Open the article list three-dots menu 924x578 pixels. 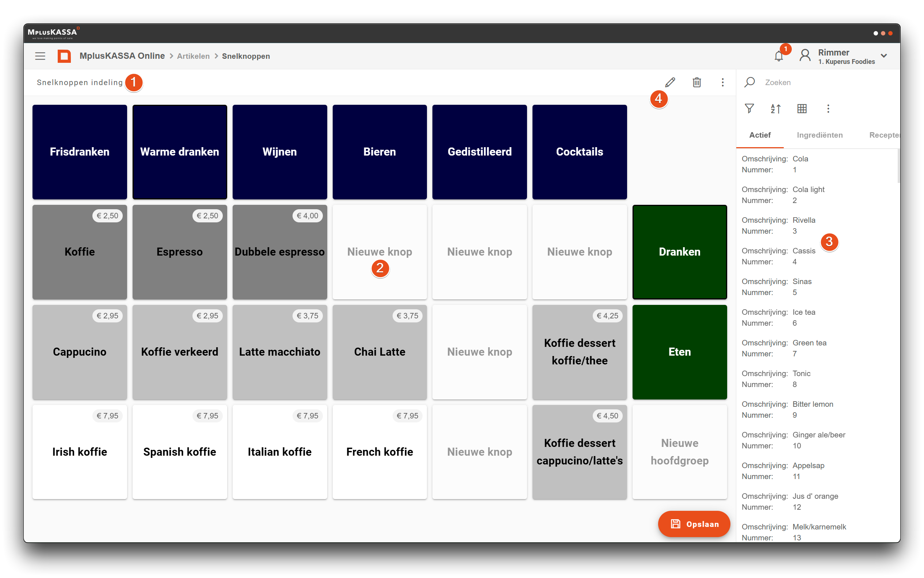tap(828, 108)
